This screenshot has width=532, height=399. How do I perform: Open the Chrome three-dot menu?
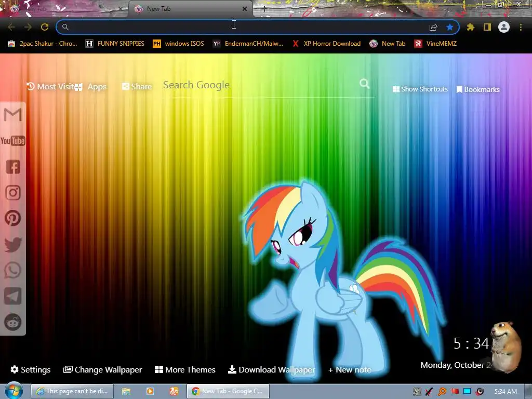521,27
